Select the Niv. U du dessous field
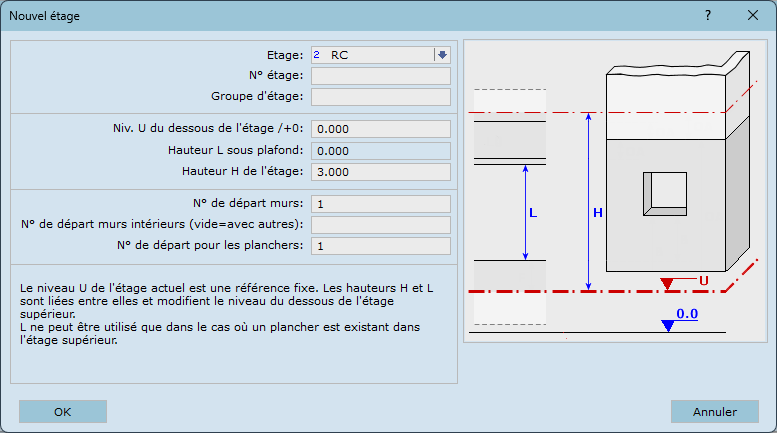 coord(381,129)
